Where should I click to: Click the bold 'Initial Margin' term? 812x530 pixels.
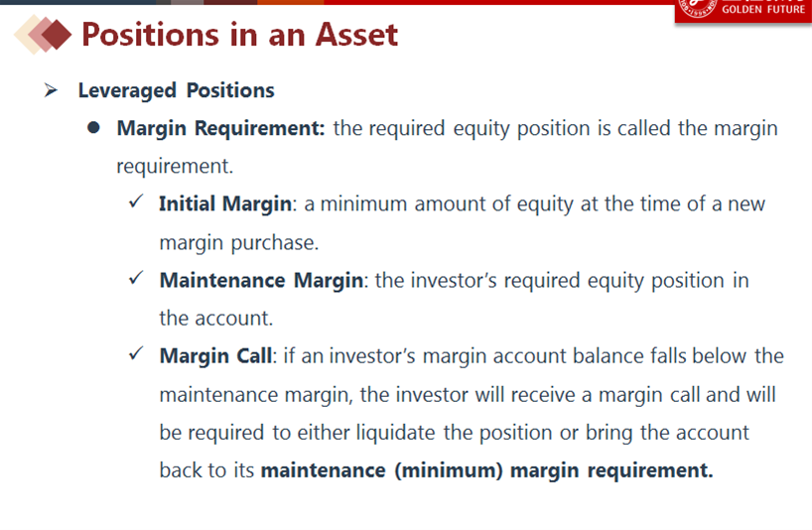click(x=225, y=203)
